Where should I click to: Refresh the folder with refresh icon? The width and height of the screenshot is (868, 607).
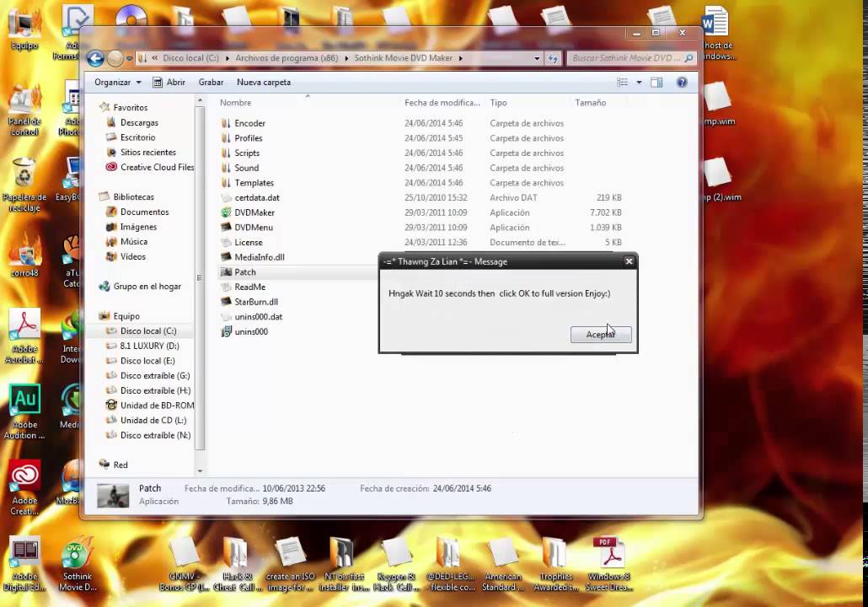point(553,58)
